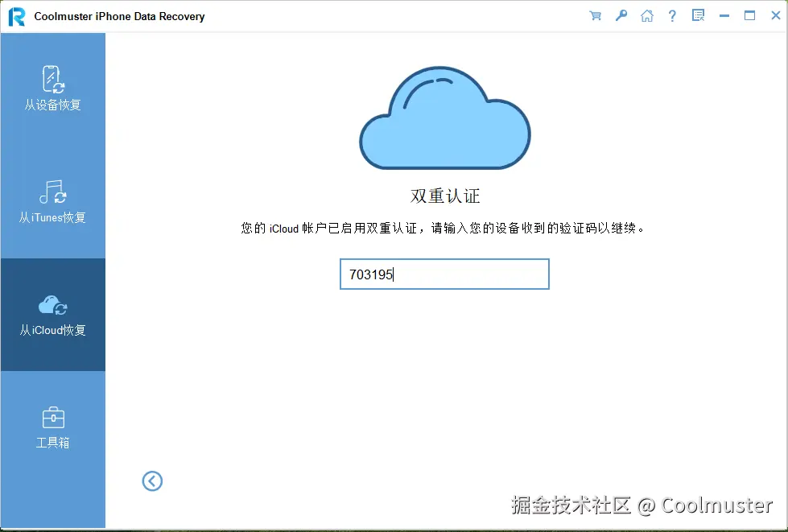The image size is (788, 532).
Task: Go to the home icon in title bar
Action: (647, 16)
